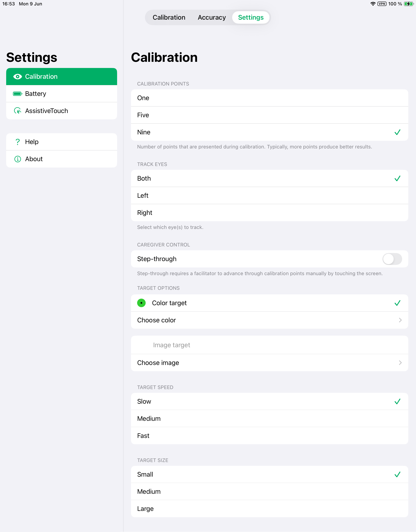Open Choose color chevron
Image resolution: width=416 pixels, height=532 pixels.
[x=400, y=320]
